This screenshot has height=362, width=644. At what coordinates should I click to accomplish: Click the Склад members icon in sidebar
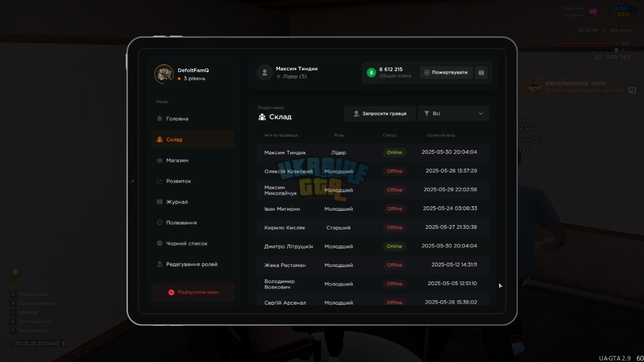point(159,139)
